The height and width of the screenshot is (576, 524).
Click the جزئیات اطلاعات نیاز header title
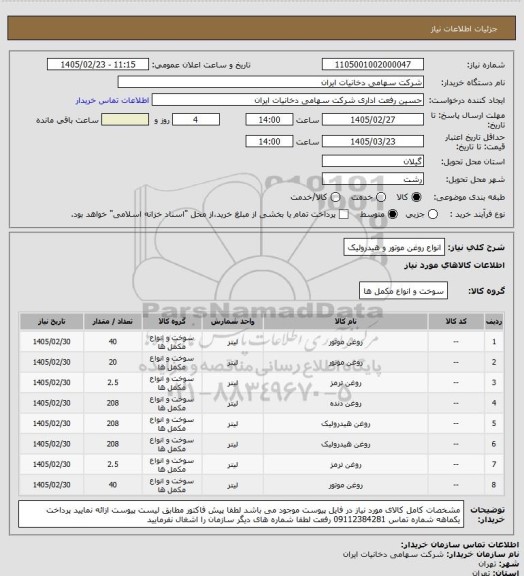[464, 29]
